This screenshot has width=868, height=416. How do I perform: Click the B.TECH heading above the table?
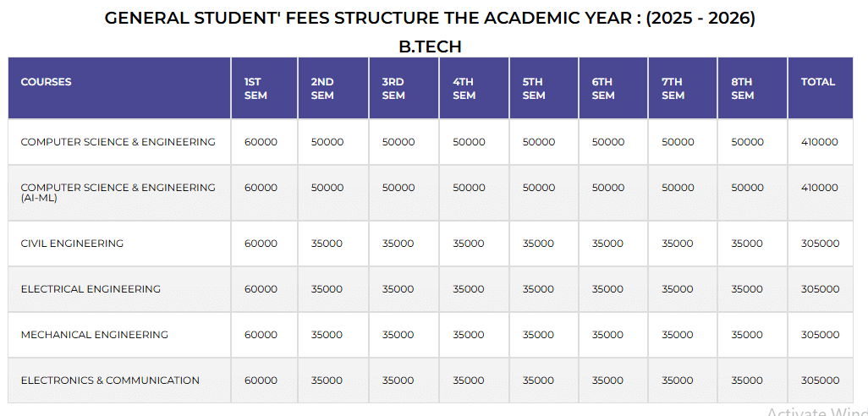point(430,47)
